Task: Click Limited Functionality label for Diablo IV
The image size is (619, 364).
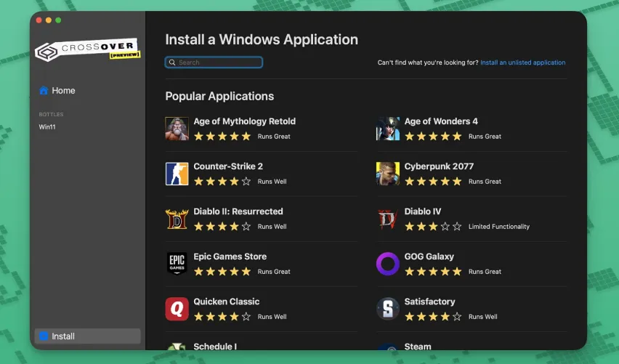Action: [x=499, y=226]
